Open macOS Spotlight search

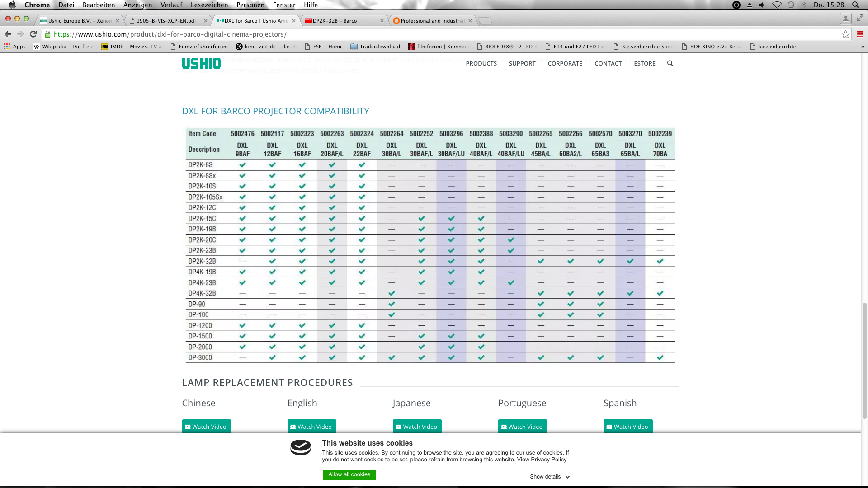pyautogui.click(x=855, y=5)
